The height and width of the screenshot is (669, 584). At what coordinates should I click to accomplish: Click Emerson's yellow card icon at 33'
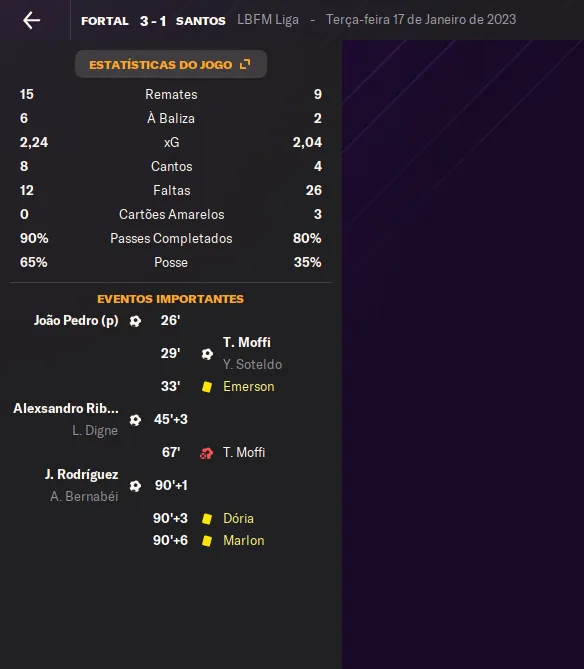coord(207,387)
